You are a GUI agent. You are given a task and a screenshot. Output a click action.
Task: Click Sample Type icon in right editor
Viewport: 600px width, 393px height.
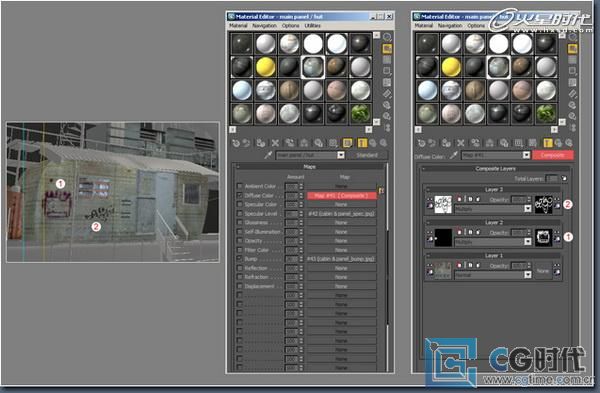point(573,37)
